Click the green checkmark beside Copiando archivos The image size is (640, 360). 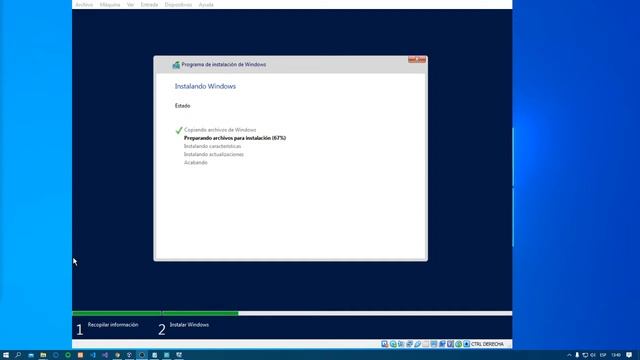pos(179,130)
